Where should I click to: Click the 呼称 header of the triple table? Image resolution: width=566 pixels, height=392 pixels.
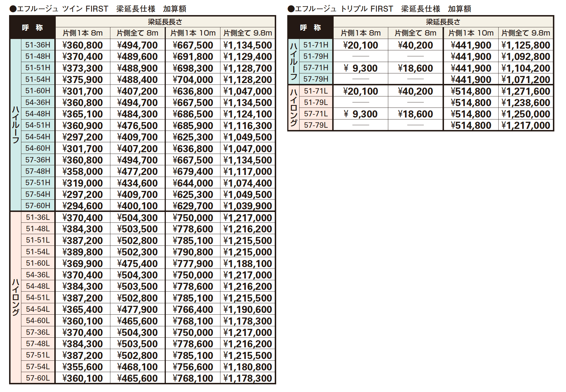click(310, 28)
